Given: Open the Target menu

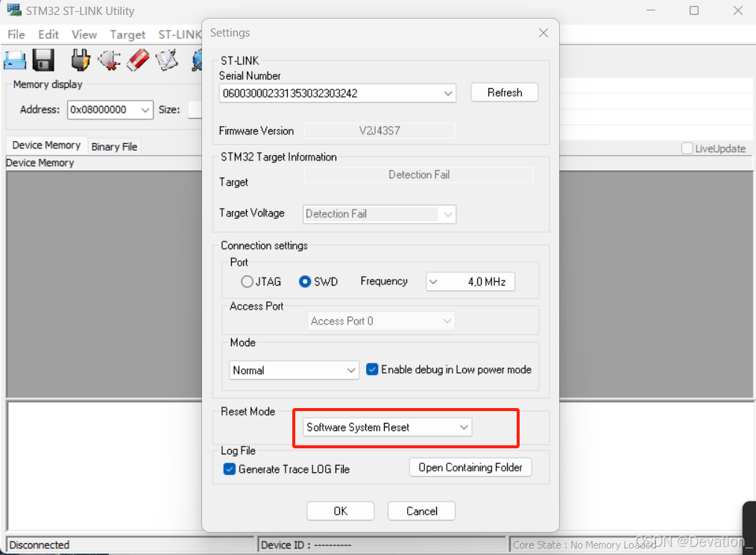Looking at the screenshot, I should pyautogui.click(x=127, y=35).
